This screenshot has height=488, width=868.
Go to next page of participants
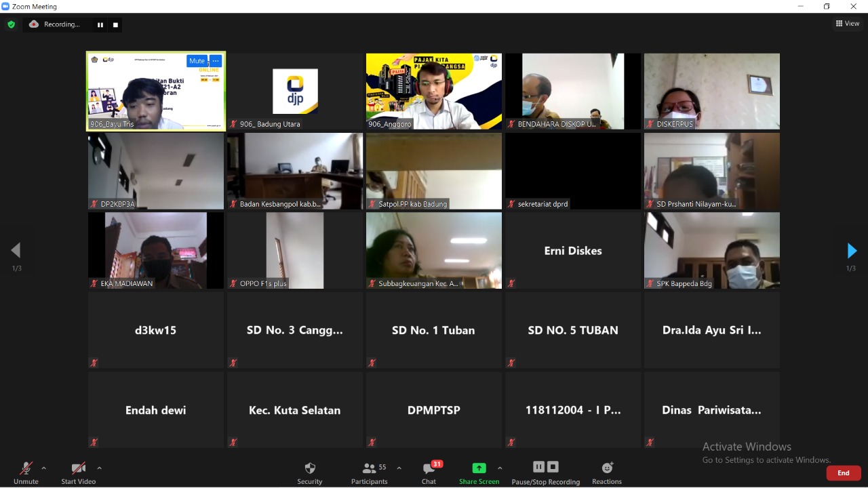tap(852, 251)
